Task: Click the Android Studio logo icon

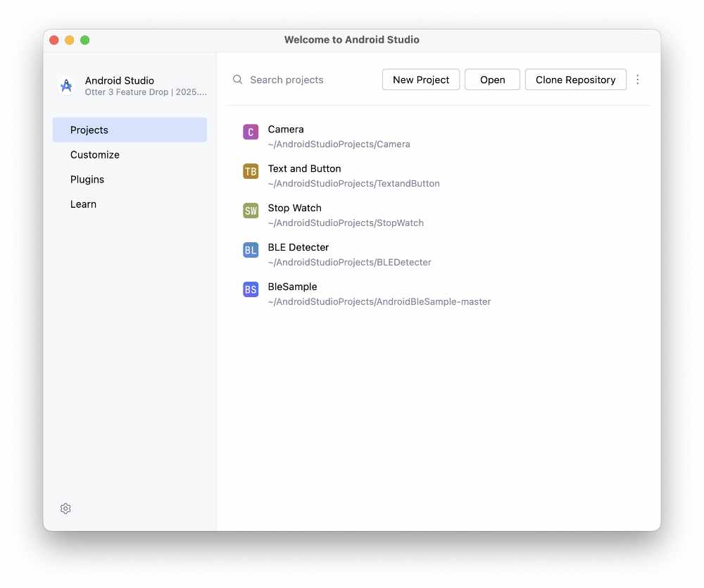Action: click(x=66, y=86)
